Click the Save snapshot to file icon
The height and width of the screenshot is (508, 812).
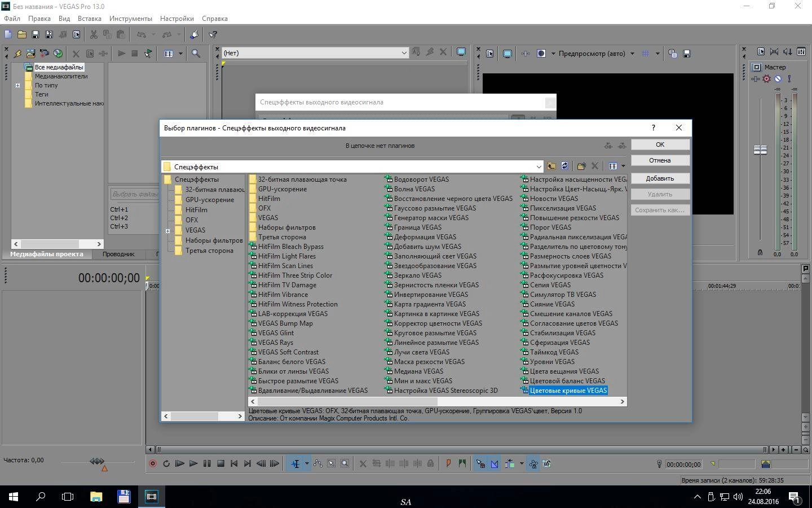click(687, 54)
